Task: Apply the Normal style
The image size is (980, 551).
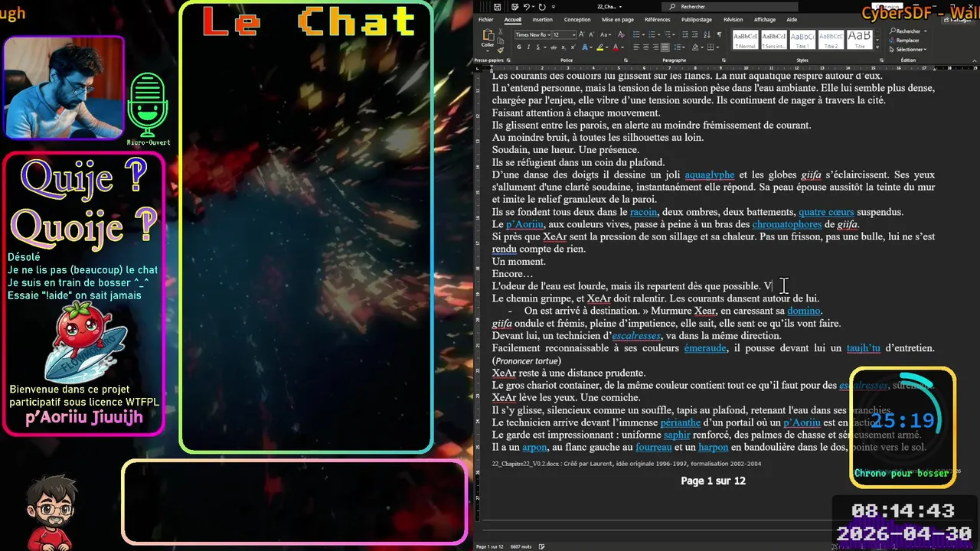Action: pos(746,40)
